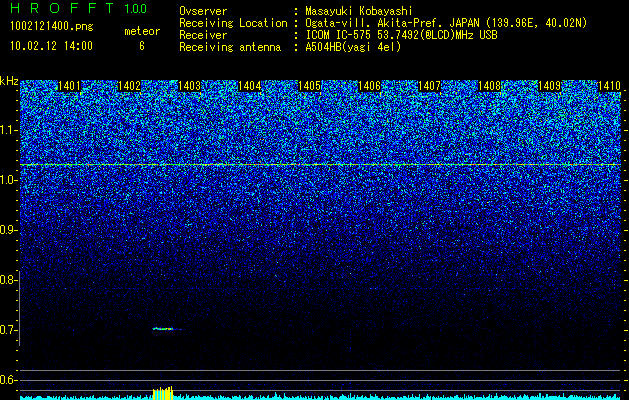Click the 0.7 kHz axis label

7,330
